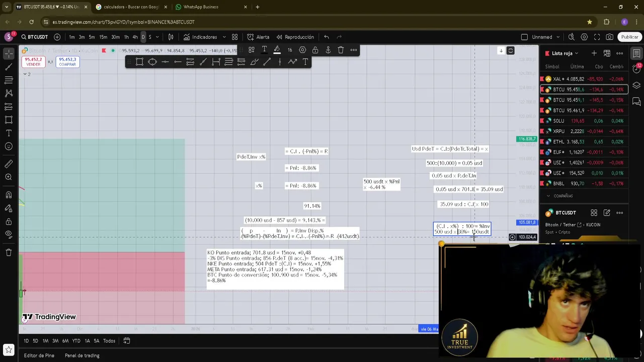
Task: Click the COMPRAR buy button
Action: point(67,62)
